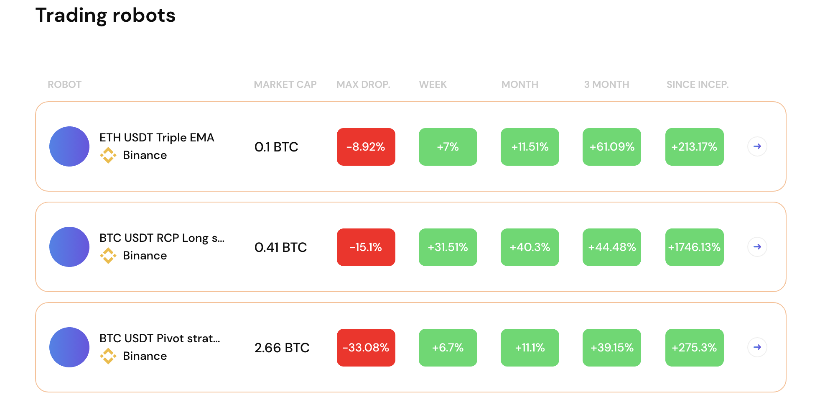The width and height of the screenshot is (820, 400).
Task: Click the red -8.92% max drop badge
Action: click(x=366, y=147)
